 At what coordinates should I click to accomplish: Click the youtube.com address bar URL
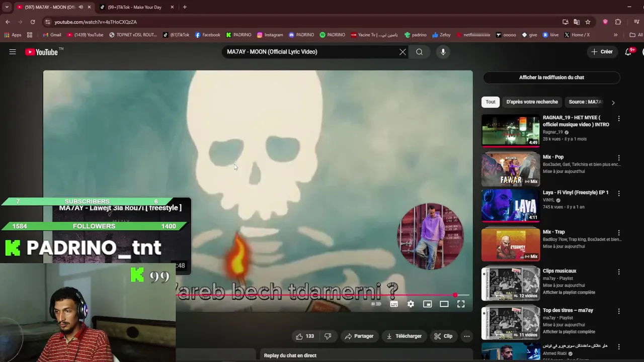click(96, 22)
